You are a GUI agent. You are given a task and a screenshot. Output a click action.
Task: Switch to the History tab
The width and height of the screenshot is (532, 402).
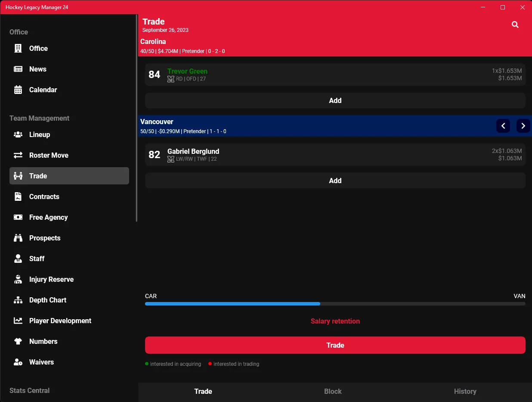tap(465, 391)
